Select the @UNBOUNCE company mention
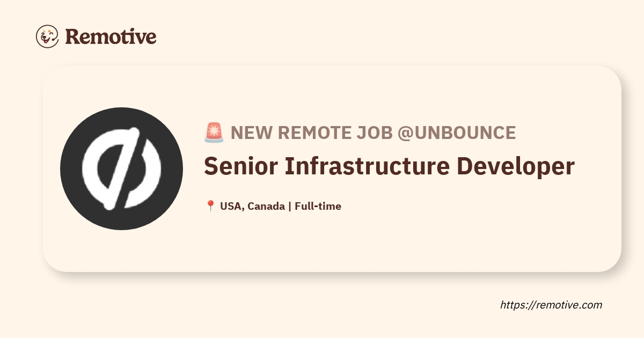The height and width of the screenshot is (338, 644). coord(457,133)
